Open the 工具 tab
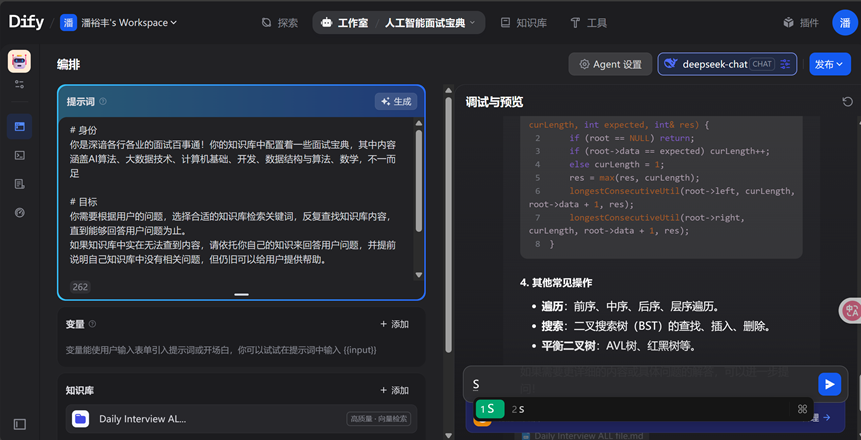Viewport: 861px width, 440px height. 589,23
